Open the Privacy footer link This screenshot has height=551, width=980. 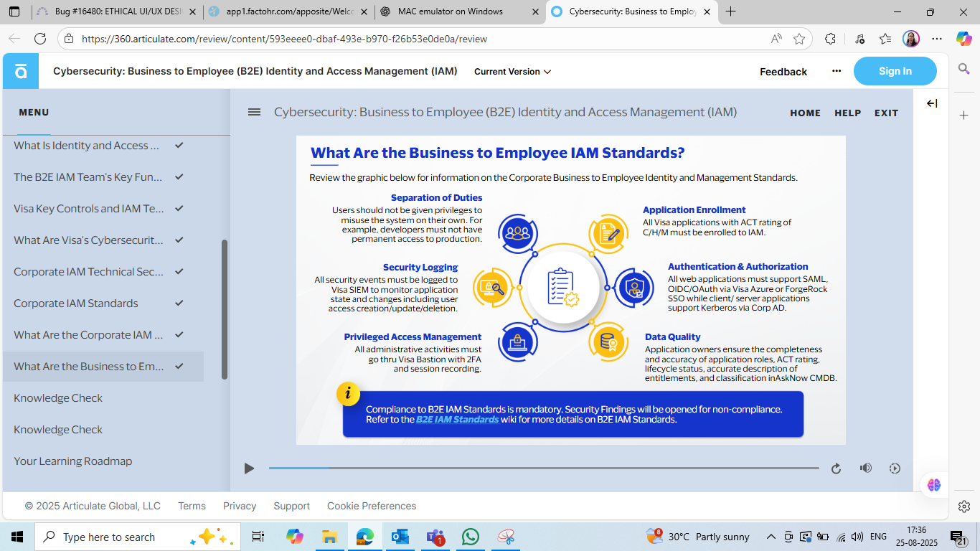(x=240, y=506)
